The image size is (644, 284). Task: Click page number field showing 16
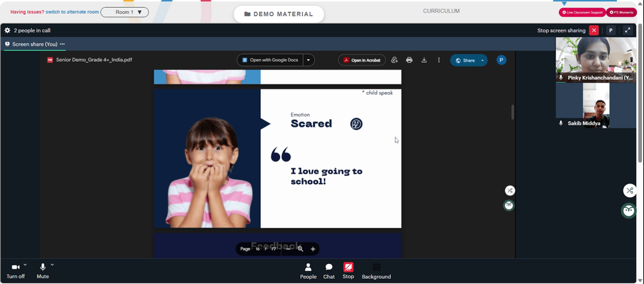[x=258, y=249]
